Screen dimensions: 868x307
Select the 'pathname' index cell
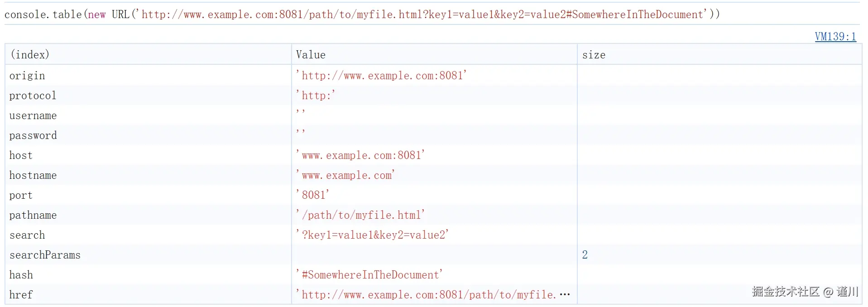pos(148,215)
